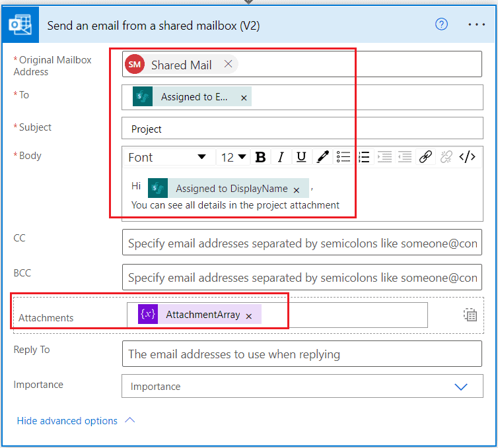Click the Attachments field label

46,317
